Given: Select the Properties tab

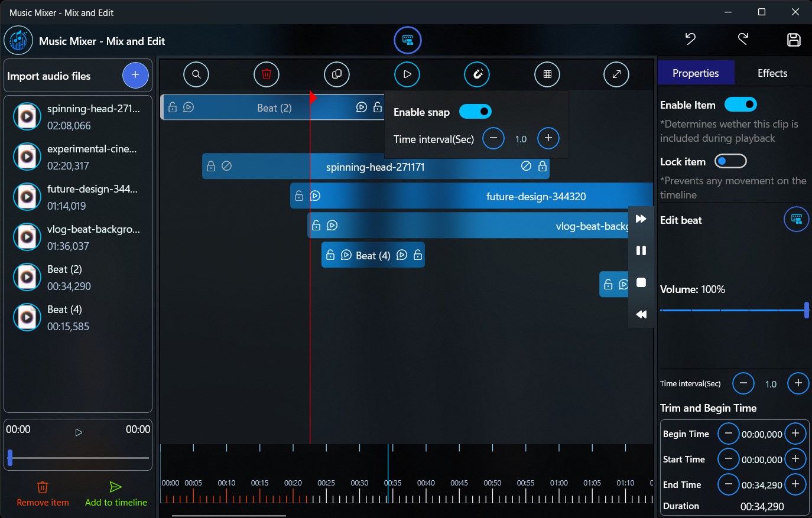Looking at the screenshot, I should click(696, 73).
